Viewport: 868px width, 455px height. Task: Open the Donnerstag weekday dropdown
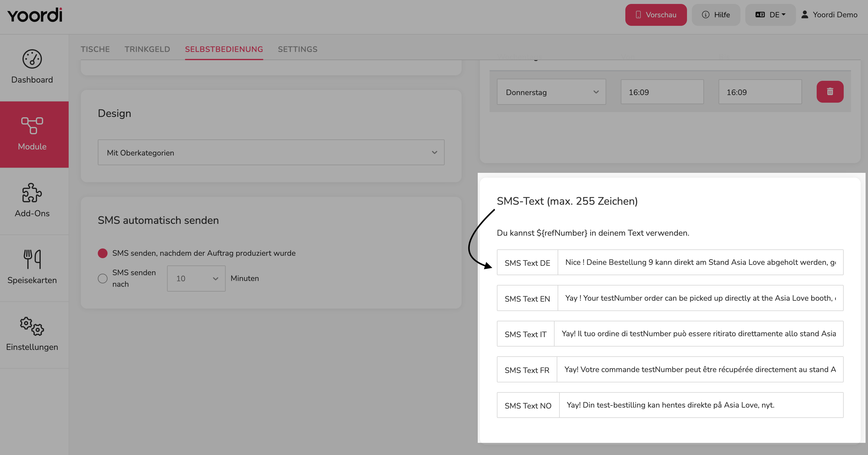tap(551, 92)
